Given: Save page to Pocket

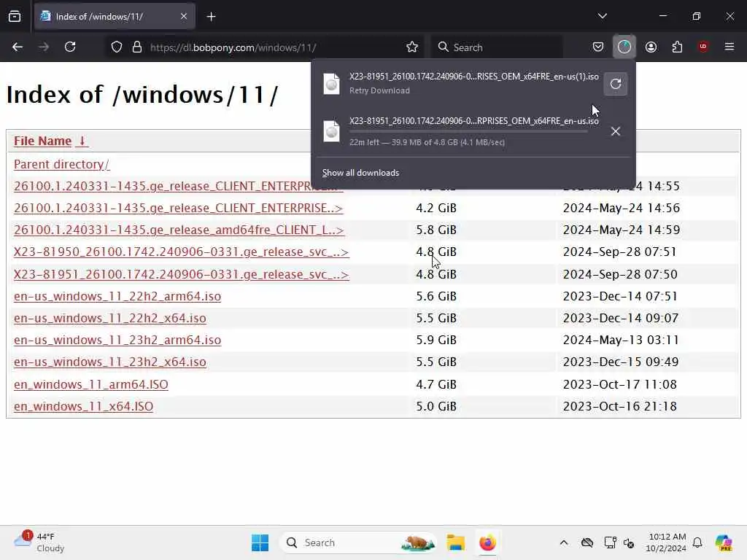Looking at the screenshot, I should 598,47.
